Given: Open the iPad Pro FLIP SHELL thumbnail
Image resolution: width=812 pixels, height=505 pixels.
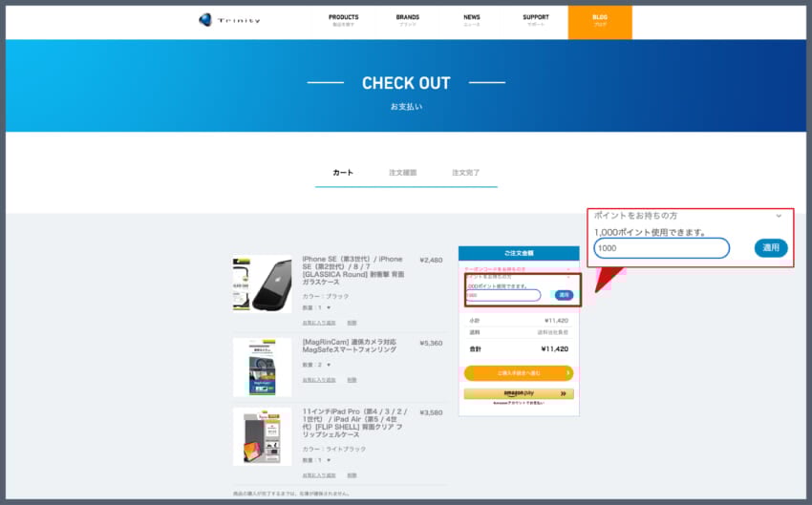Looking at the screenshot, I should pyautogui.click(x=262, y=437).
